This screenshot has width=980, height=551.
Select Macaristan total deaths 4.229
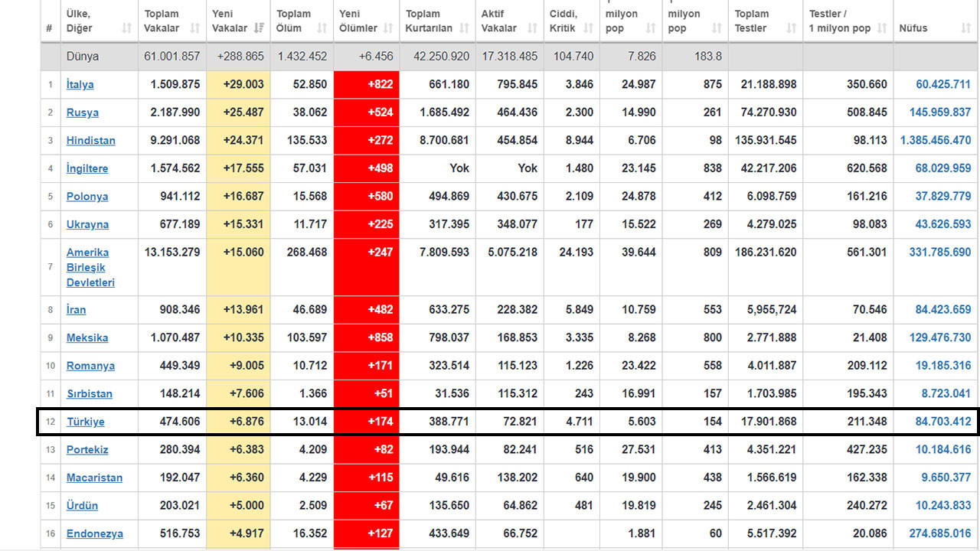[312, 478]
